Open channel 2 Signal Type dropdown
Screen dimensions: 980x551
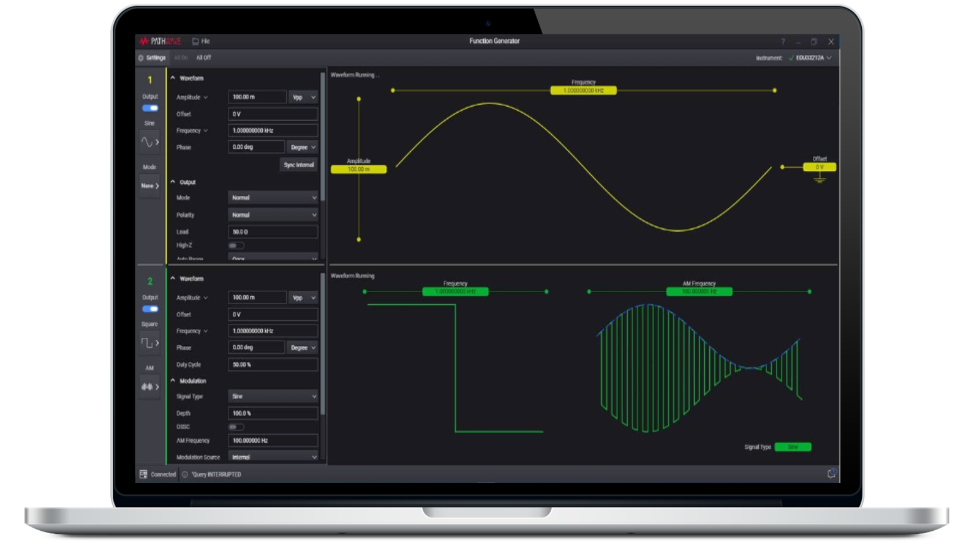273,396
